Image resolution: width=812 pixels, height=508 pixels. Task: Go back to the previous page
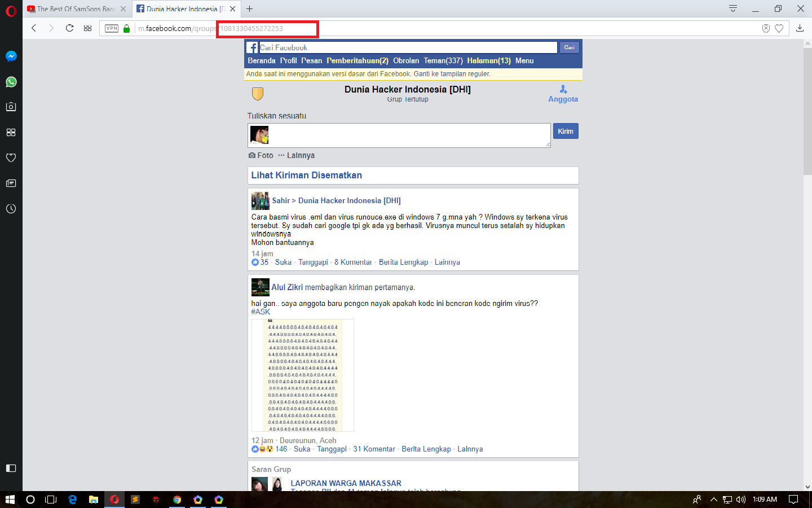point(34,28)
